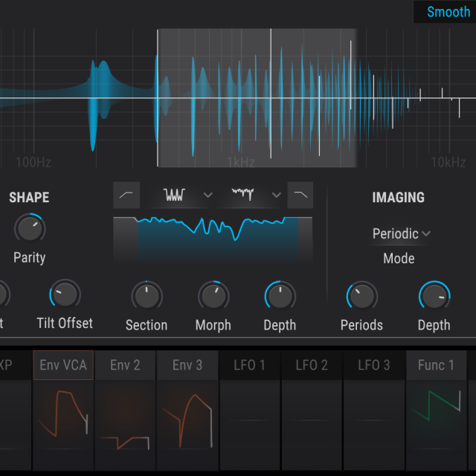Select the second jagged waveform shape icon
Image resolution: width=476 pixels, height=476 pixels.
pyautogui.click(x=242, y=195)
